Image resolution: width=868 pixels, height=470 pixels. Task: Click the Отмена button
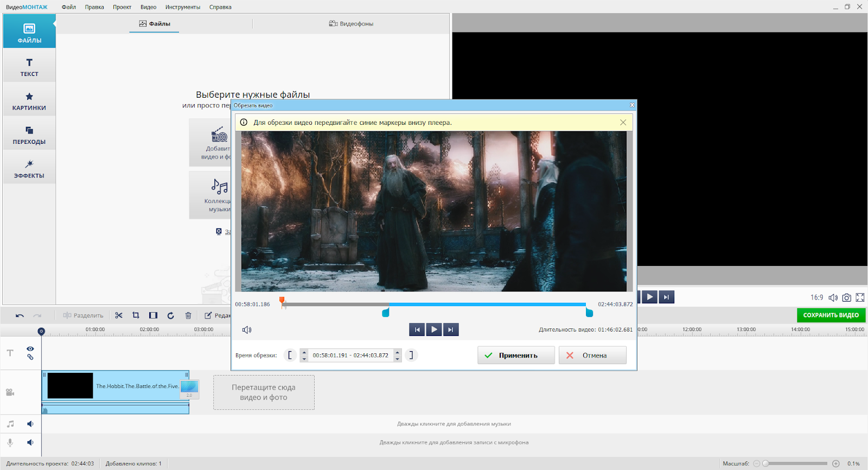click(592, 355)
